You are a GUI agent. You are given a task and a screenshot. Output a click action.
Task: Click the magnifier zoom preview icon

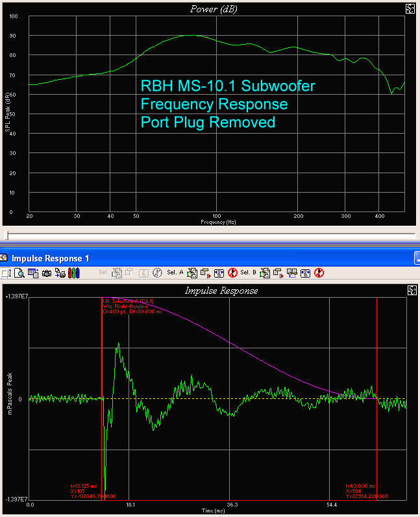[19, 273]
